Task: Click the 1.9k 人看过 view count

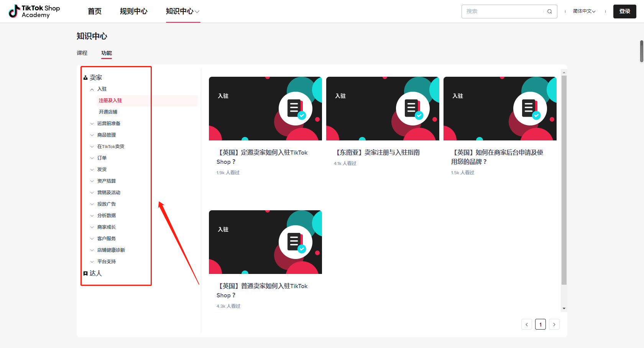Action: 228,173
